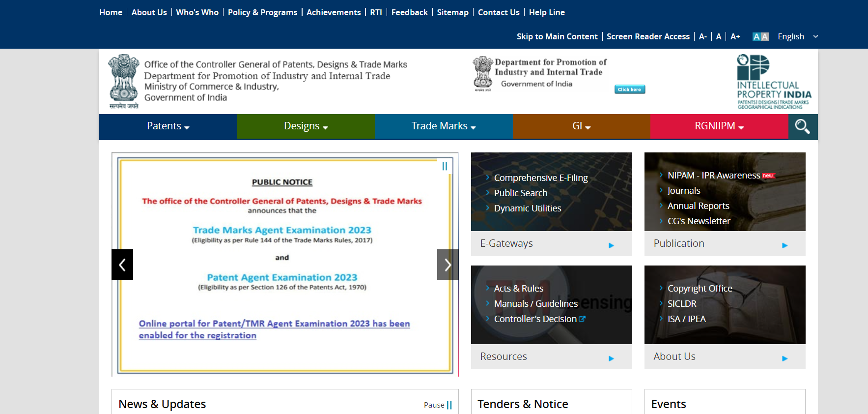This screenshot has width=868, height=414.
Task: Open Controller's Decision external link
Action: click(x=539, y=319)
